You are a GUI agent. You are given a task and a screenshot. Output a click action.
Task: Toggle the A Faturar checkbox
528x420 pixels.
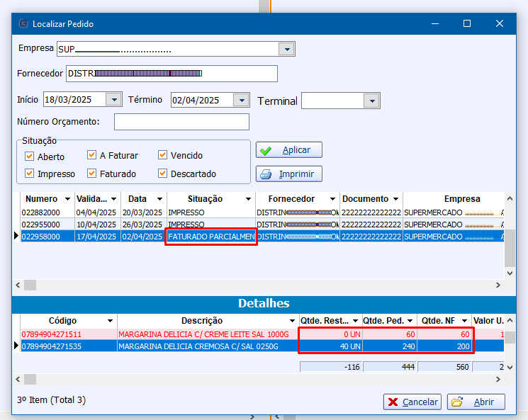click(92, 155)
